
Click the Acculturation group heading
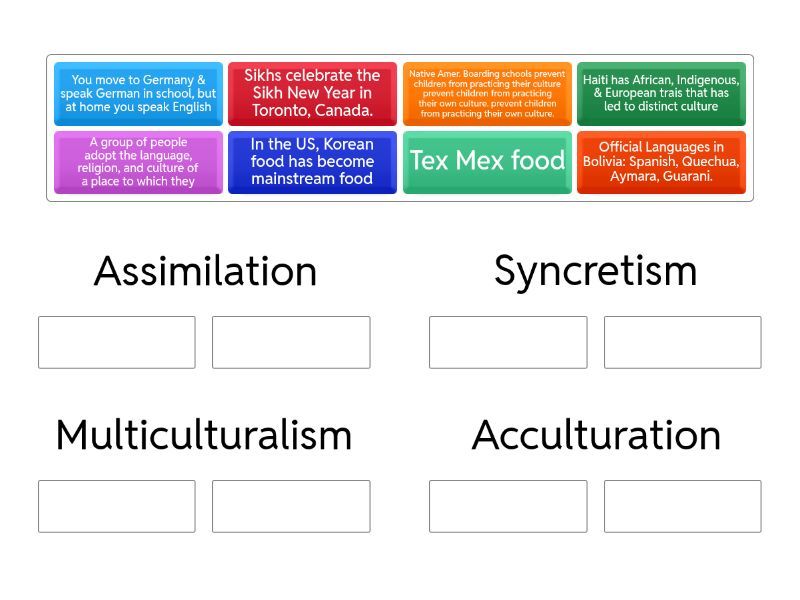(596, 435)
